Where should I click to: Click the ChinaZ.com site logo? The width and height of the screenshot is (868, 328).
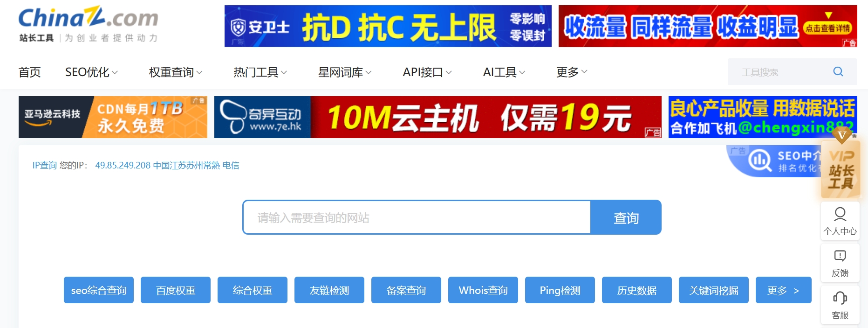click(88, 24)
